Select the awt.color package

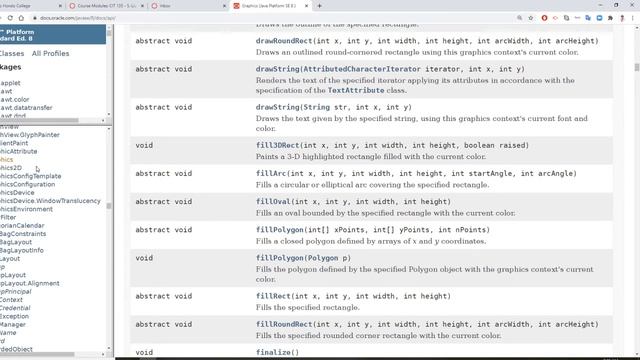coord(15,100)
